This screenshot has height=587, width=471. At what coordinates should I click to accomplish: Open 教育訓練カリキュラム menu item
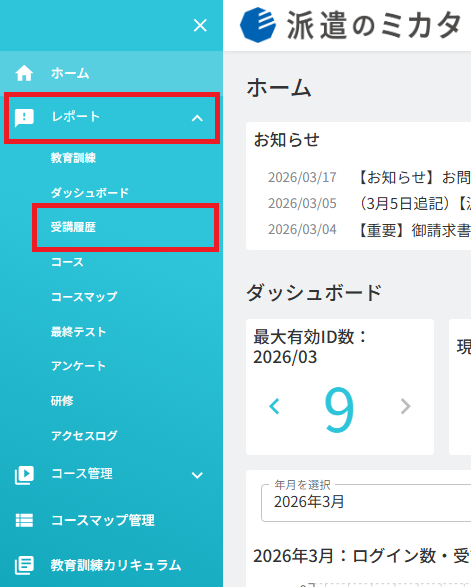point(116,565)
